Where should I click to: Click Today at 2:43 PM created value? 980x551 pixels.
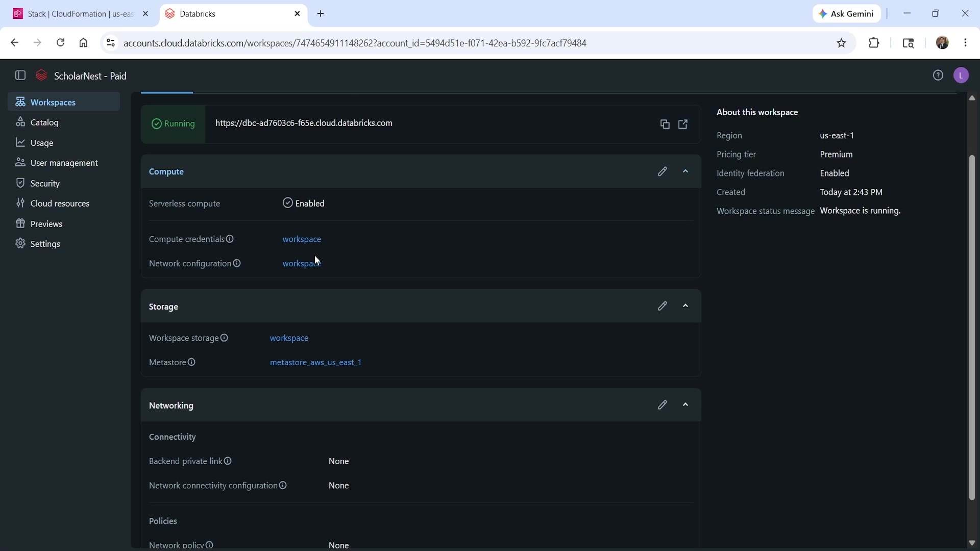coord(851,192)
